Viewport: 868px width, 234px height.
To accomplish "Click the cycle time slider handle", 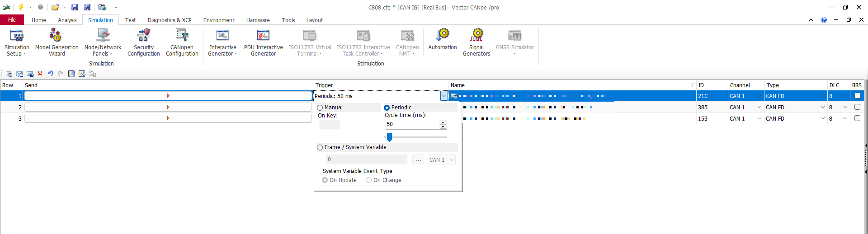I will 389,137.
